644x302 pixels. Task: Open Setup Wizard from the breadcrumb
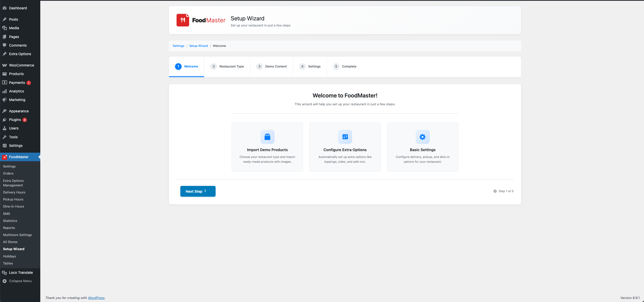coord(198,46)
